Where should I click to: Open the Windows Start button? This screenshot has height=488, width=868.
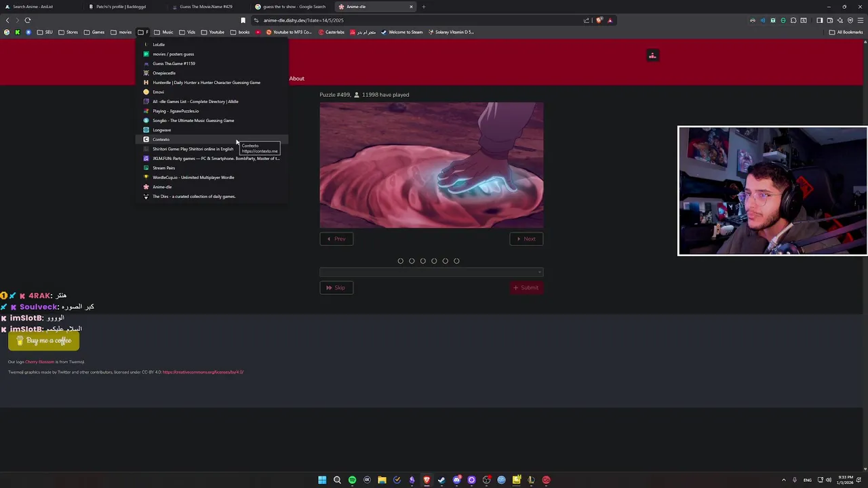(322, 480)
